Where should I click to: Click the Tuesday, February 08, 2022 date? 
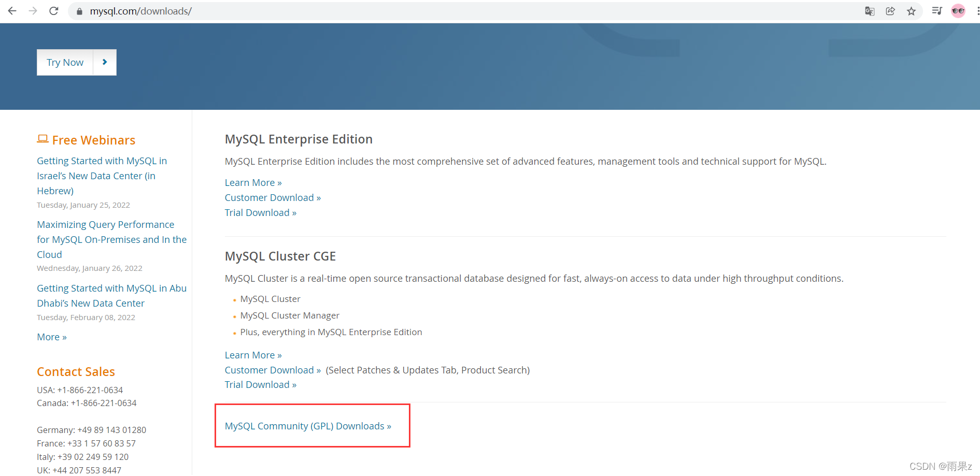[86, 318]
